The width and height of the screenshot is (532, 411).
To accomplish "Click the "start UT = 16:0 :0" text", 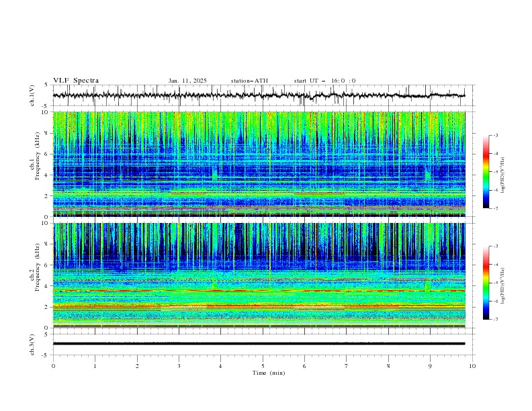I will (x=324, y=81).
